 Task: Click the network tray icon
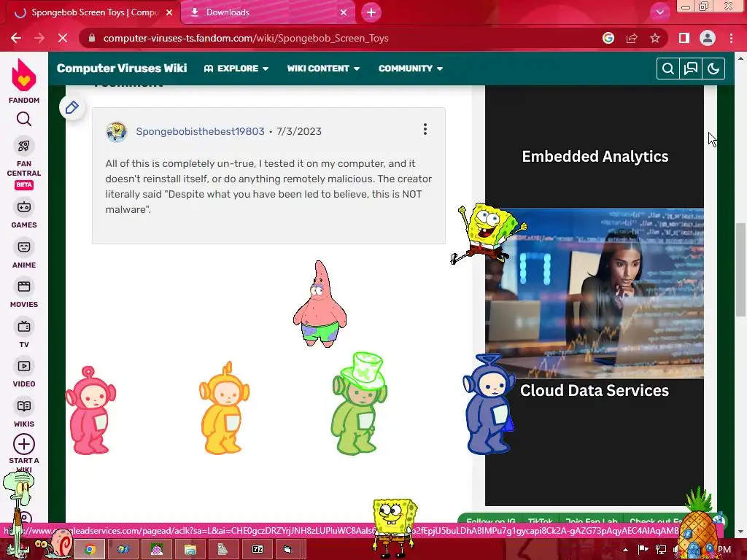[x=661, y=550]
